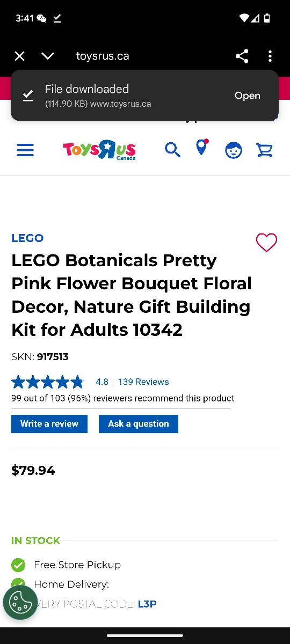Open the 139 Reviews link
Image resolution: width=290 pixels, height=644 pixels.
[143, 382]
